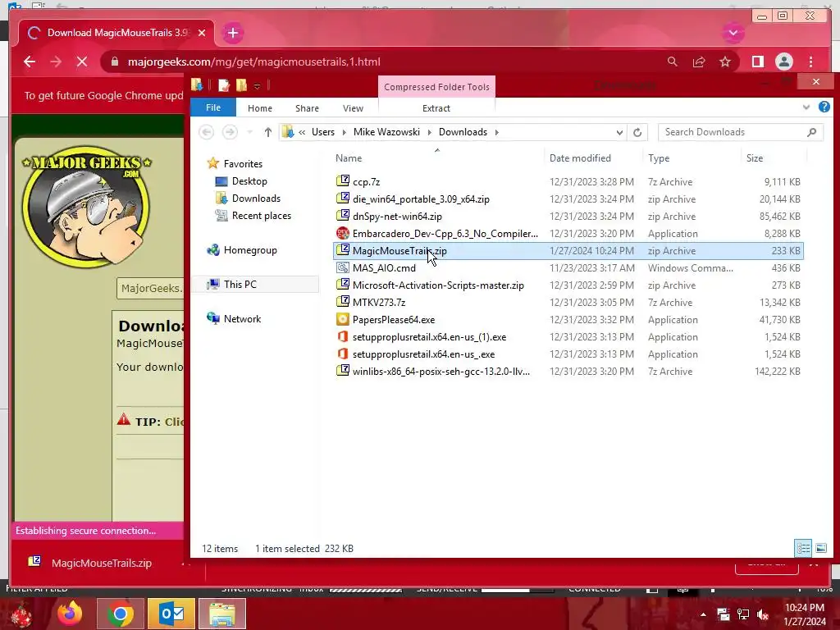
Task: Click Chrome's back navigation arrow
Action: click(30, 62)
